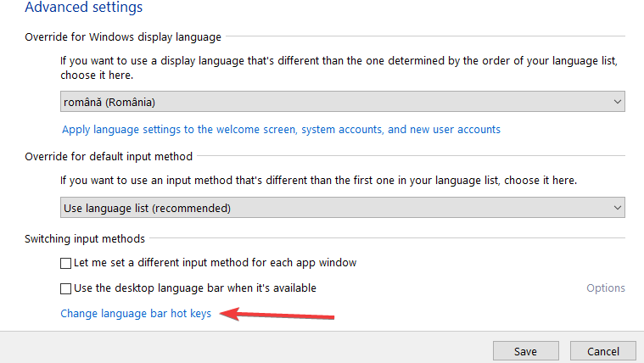Enable different input method for each app window
The image size is (644, 363).
pyautogui.click(x=65, y=263)
